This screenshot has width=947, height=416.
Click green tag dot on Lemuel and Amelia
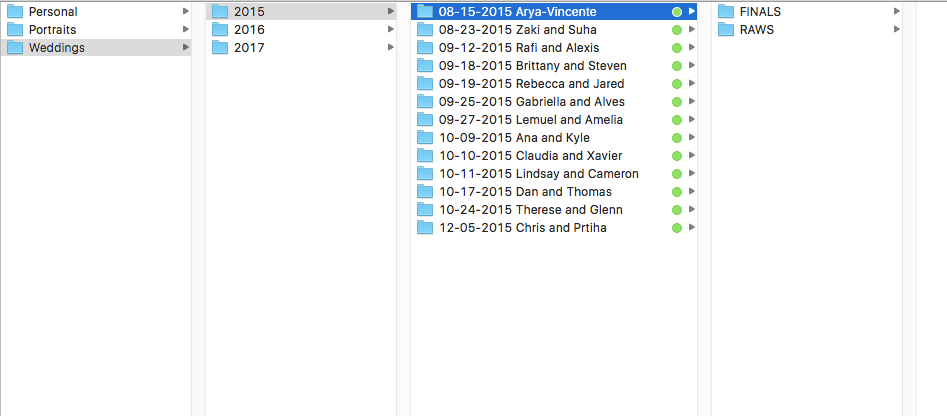[x=676, y=120]
